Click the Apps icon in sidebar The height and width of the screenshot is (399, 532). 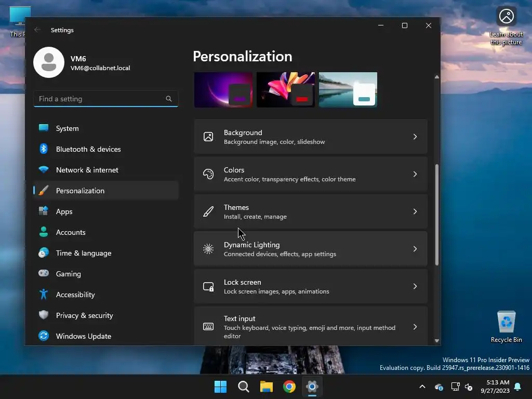tap(44, 211)
